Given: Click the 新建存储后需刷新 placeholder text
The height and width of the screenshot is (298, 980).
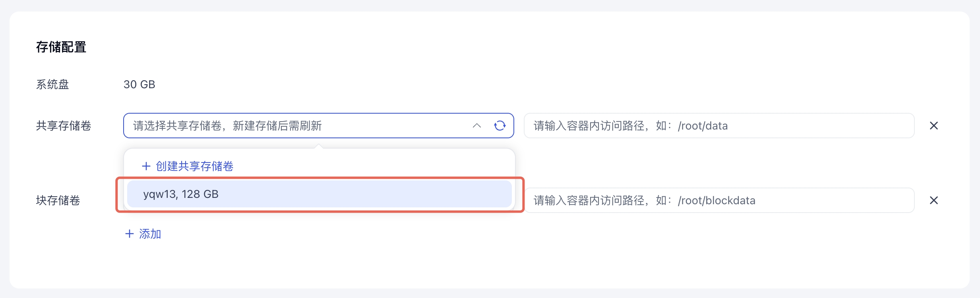Looking at the screenshot, I should point(277,126).
